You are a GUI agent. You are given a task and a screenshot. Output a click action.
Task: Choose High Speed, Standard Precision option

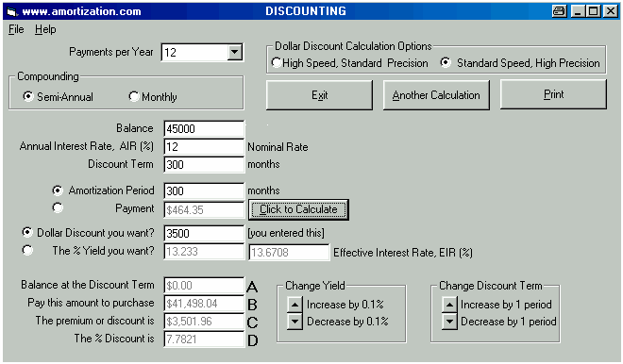[x=276, y=63]
